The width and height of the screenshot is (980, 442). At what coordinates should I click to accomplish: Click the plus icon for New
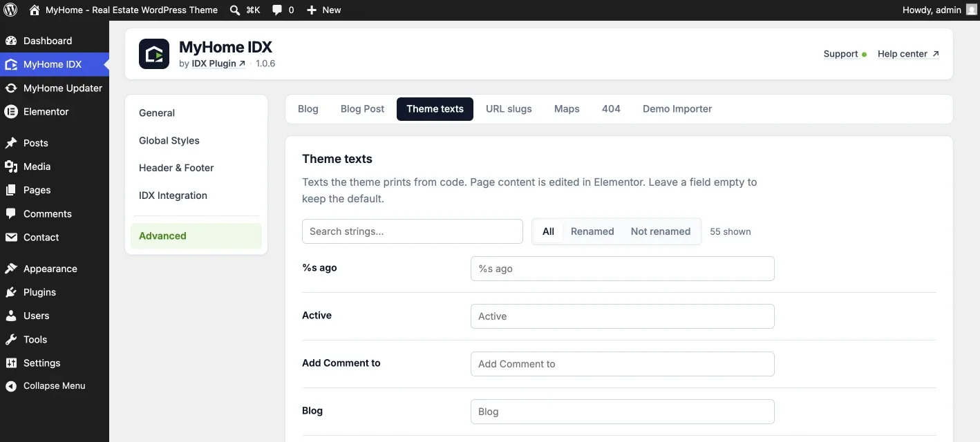click(312, 10)
